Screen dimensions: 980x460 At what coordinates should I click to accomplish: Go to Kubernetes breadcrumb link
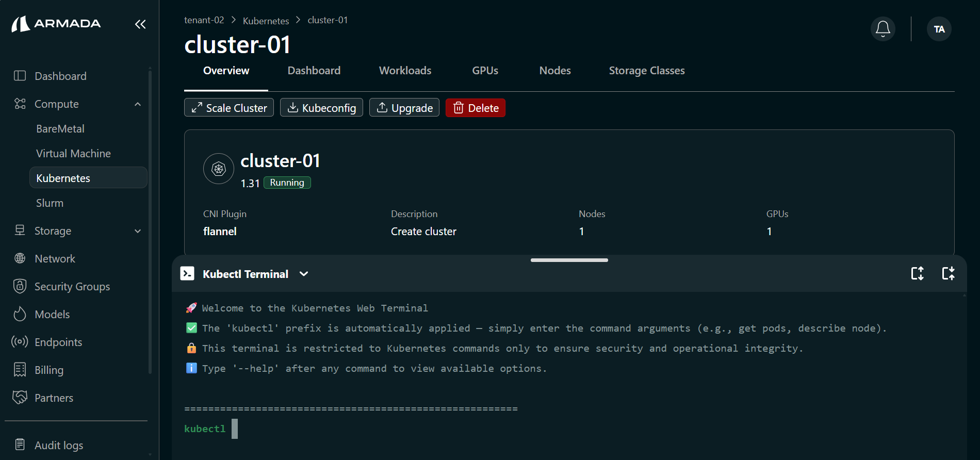click(266, 21)
